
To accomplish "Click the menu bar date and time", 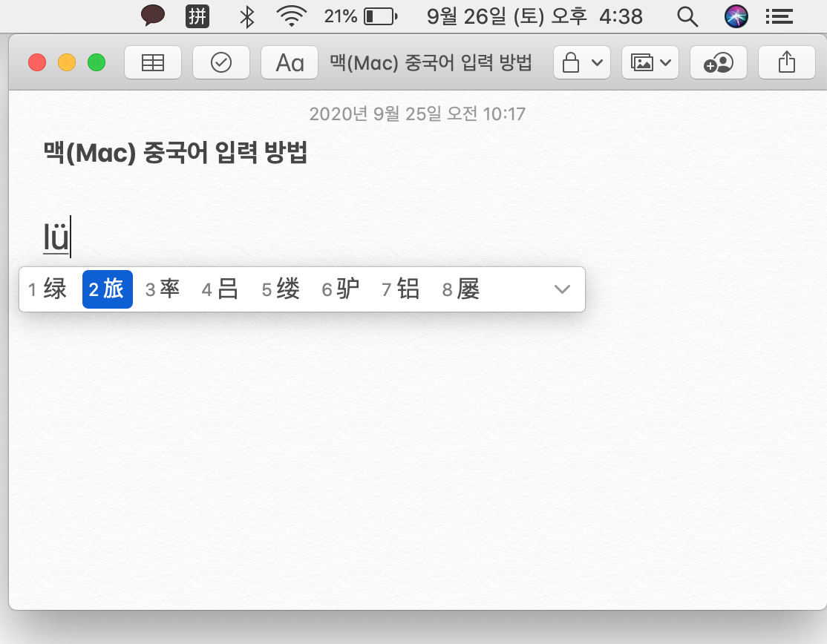I will 535,16.
